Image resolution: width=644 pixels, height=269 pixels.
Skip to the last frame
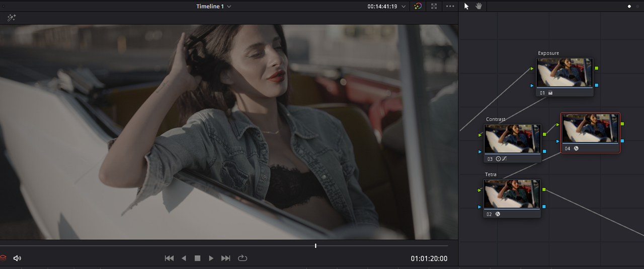coord(226,258)
